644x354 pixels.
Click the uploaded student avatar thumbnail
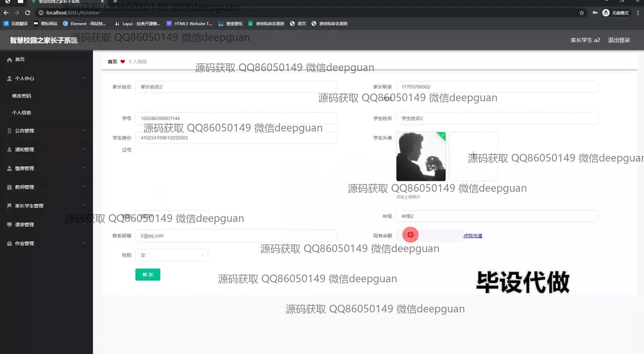coord(421,156)
